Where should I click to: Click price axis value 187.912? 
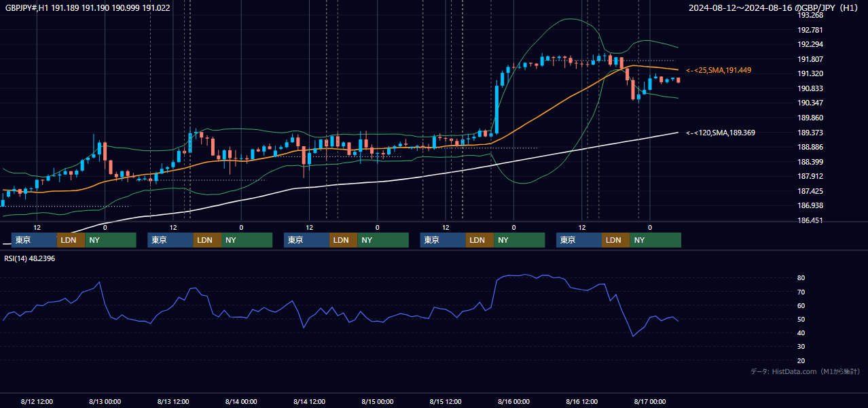pyautogui.click(x=810, y=176)
